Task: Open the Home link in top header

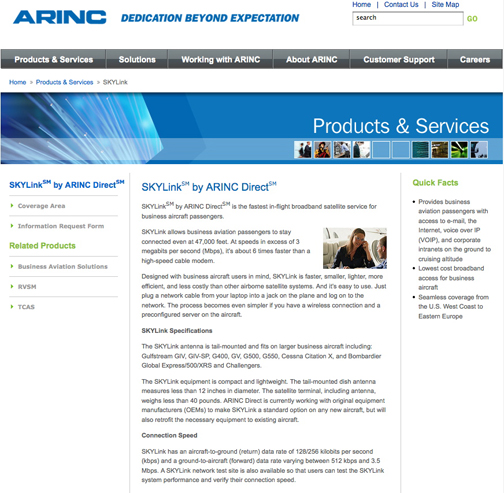Action: click(361, 5)
